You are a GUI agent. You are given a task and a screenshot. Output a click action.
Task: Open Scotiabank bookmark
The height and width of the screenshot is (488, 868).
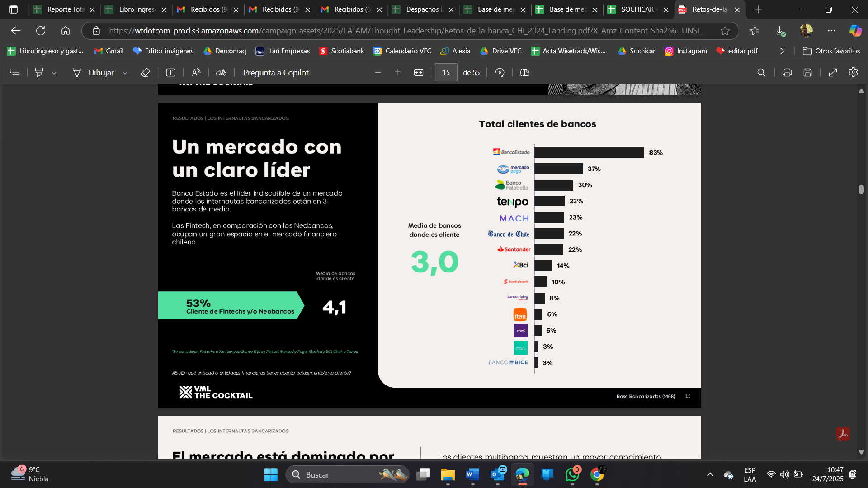point(341,51)
